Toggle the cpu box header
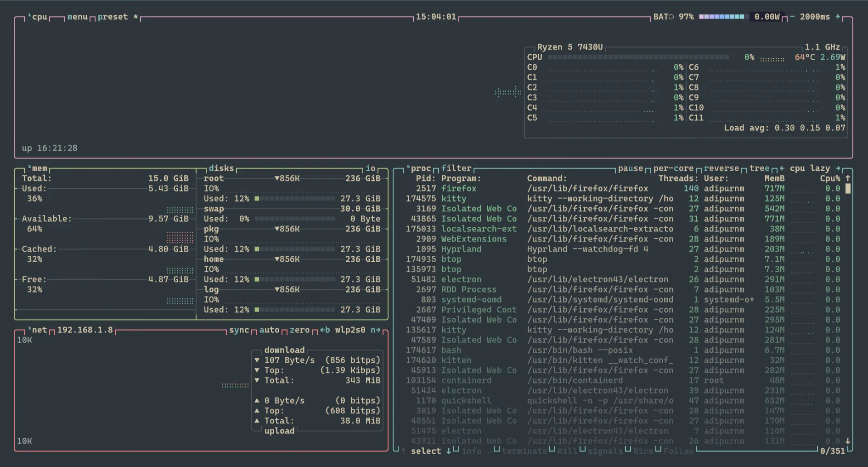Viewport: 868px width, 467px height. tap(37, 17)
